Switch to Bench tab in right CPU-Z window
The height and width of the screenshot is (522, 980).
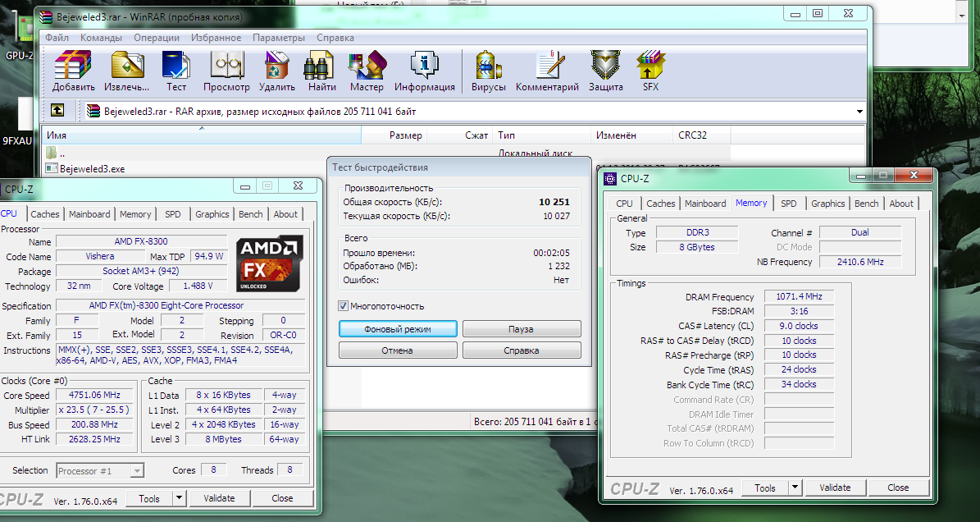tap(866, 204)
